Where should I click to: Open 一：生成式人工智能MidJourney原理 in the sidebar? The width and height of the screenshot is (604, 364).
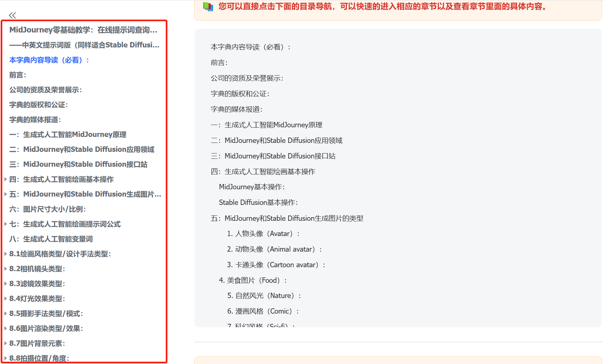[68, 135]
